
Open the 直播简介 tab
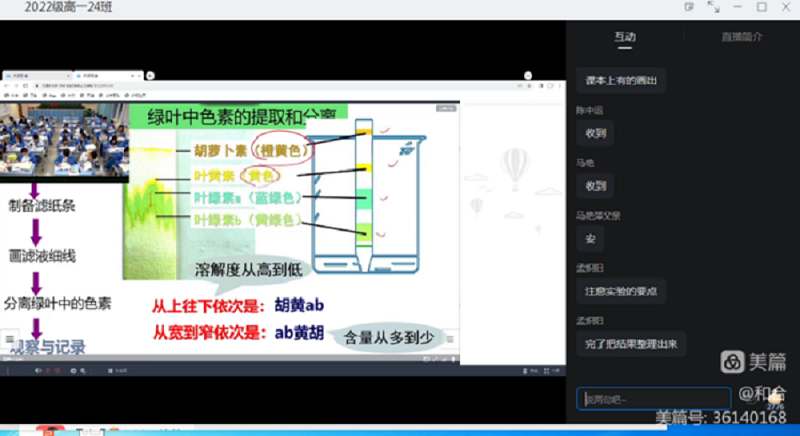coord(741,37)
